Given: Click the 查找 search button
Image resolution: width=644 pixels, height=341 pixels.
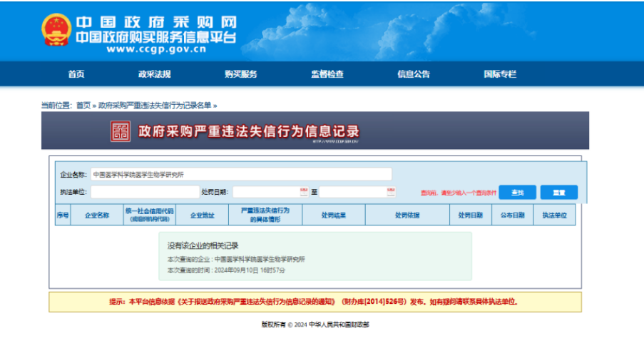Looking at the screenshot, I should coord(518,193).
